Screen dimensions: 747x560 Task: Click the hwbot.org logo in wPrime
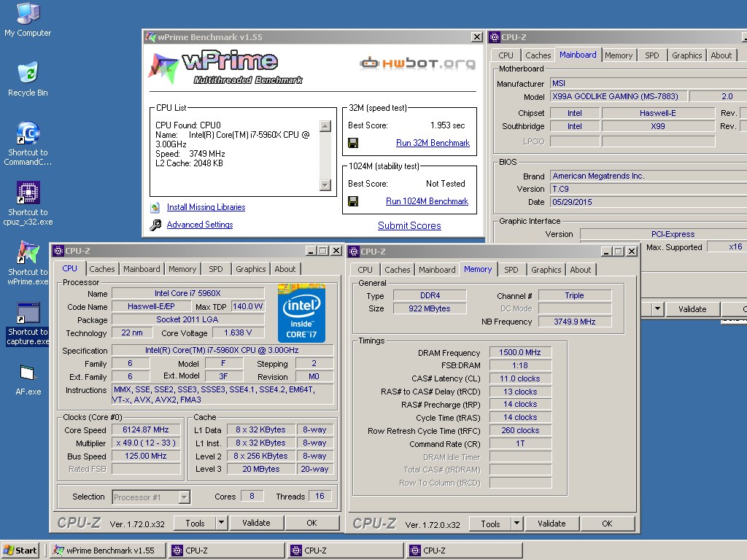click(417, 63)
